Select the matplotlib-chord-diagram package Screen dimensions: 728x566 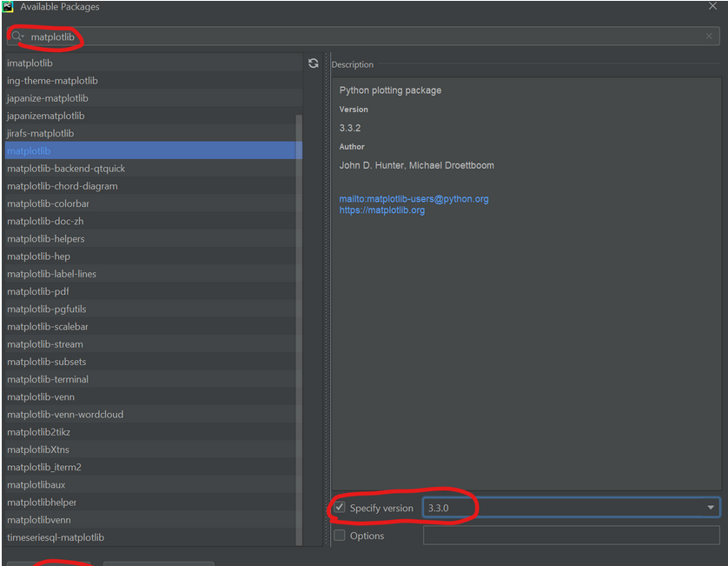[153, 186]
